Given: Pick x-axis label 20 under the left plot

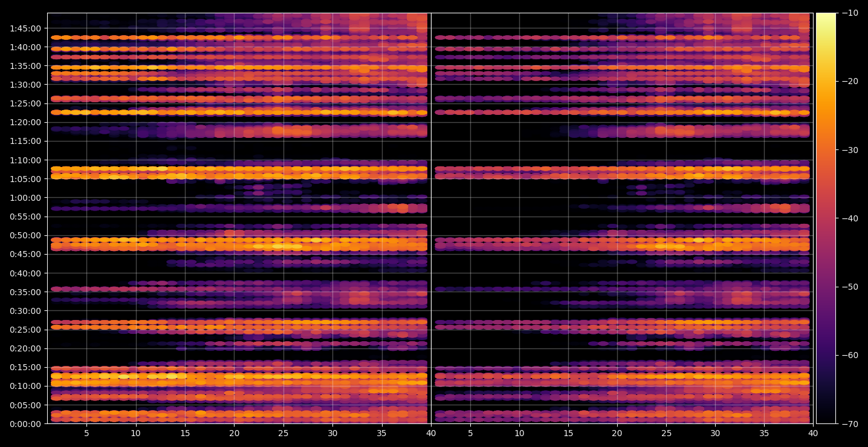Looking at the screenshot, I should 234,433.
